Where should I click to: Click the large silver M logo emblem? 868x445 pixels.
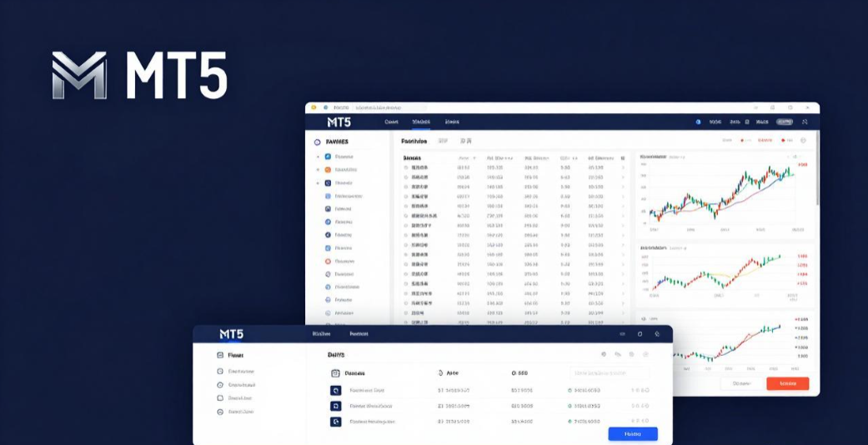[x=79, y=76]
